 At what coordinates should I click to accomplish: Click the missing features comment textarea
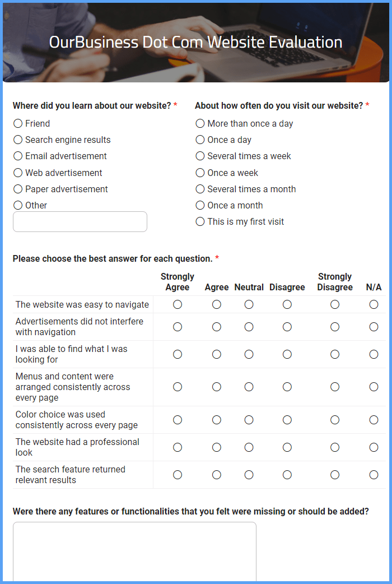pyautogui.click(x=134, y=552)
